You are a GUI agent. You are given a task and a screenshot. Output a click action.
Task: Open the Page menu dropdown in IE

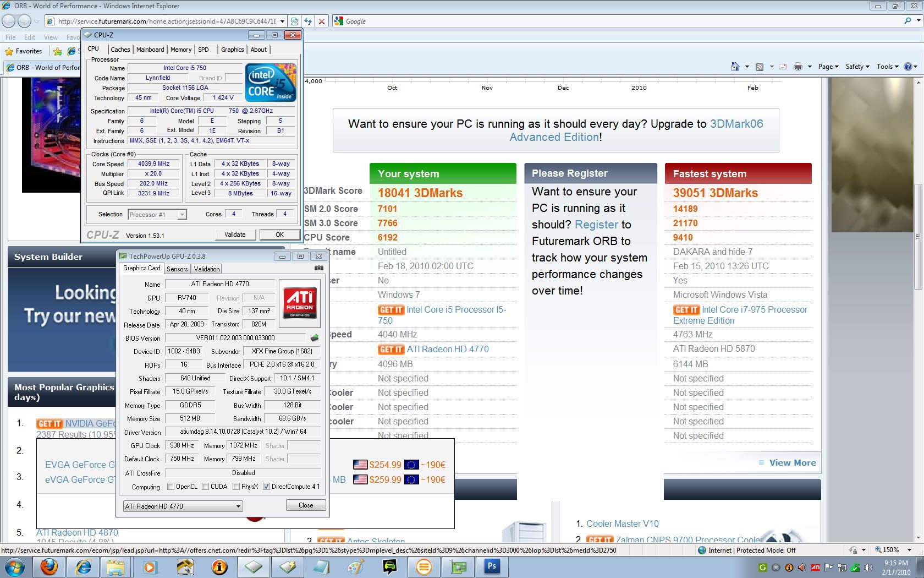click(x=828, y=67)
